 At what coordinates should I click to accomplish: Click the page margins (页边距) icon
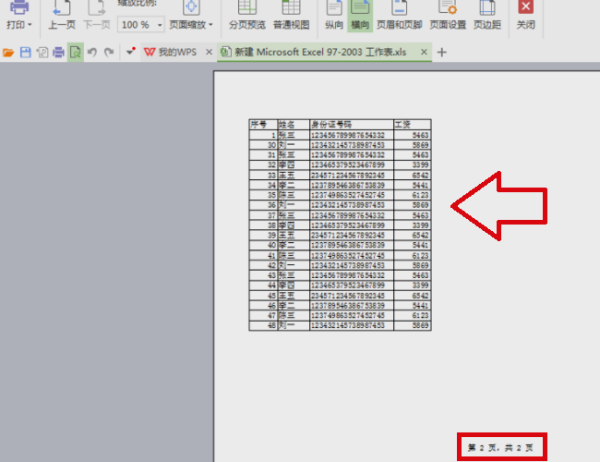click(x=488, y=16)
